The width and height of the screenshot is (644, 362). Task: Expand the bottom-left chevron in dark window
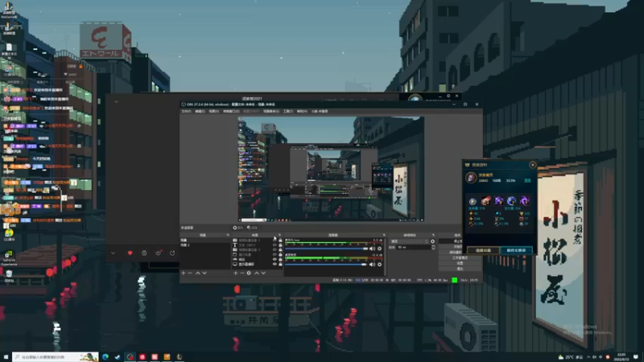click(113, 253)
